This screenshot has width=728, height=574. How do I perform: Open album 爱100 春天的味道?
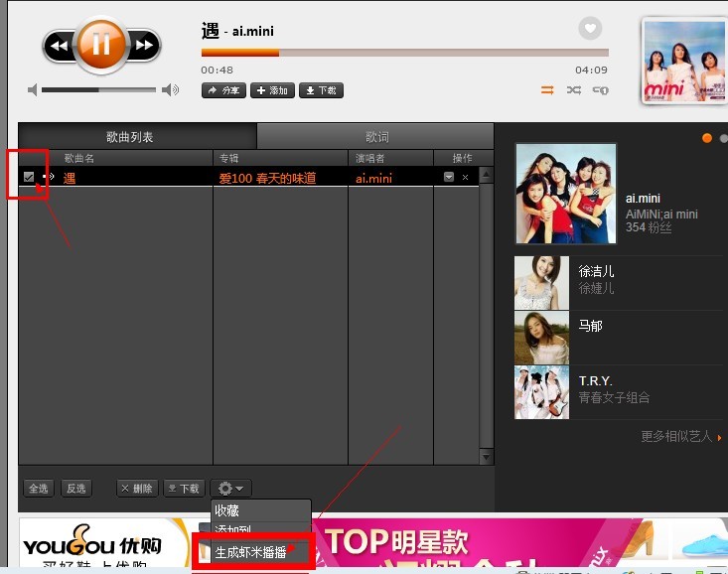click(x=267, y=178)
